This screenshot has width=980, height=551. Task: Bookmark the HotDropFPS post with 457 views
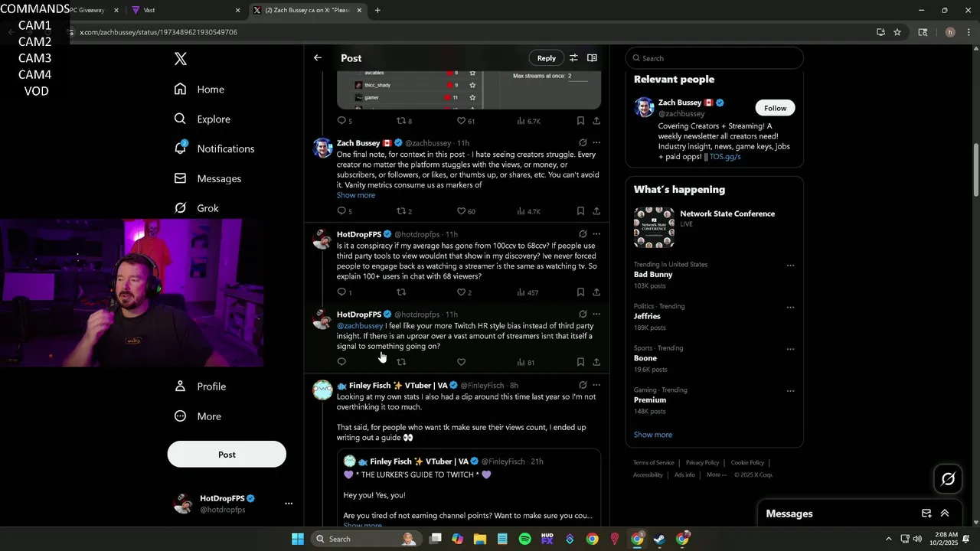(580, 292)
